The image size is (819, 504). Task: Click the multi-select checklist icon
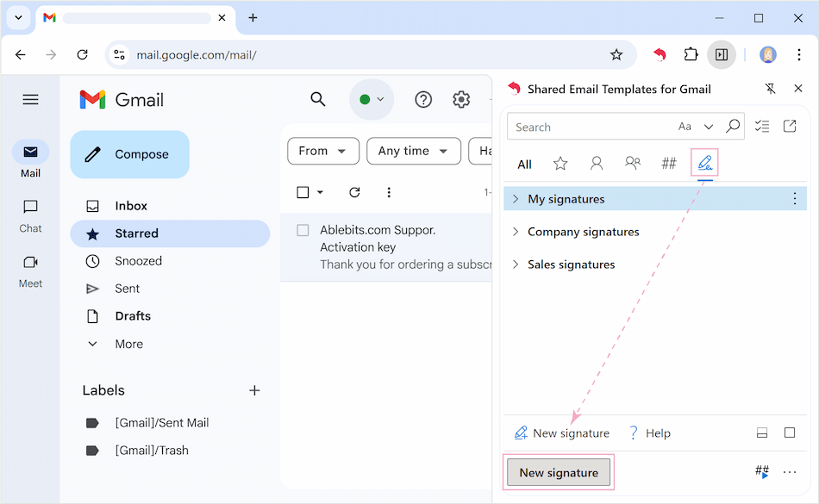[x=762, y=126]
